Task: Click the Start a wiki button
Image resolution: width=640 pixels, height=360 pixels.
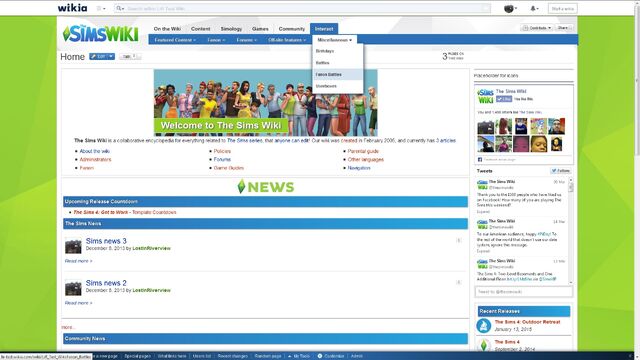Action: (x=562, y=8)
